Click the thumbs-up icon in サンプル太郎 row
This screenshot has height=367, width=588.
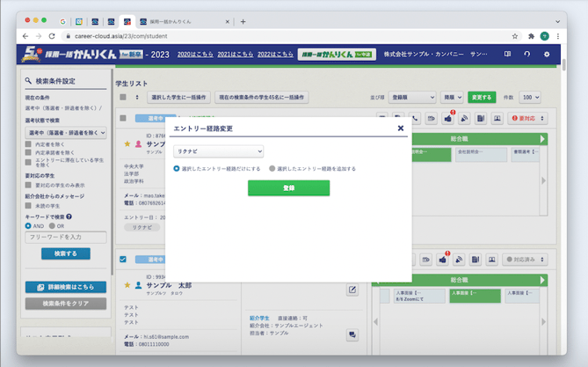pyautogui.click(x=442, y=260)
